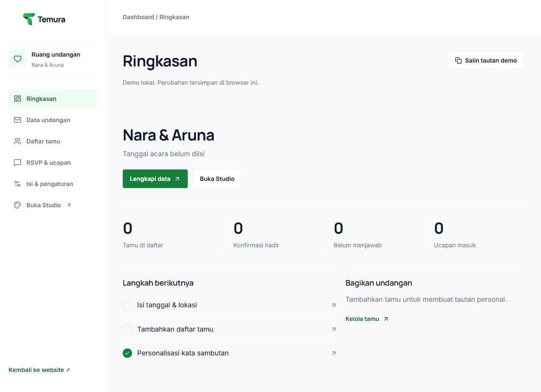
Task: Click the envelope icon for Data undangan
Action: click(17, 120)
